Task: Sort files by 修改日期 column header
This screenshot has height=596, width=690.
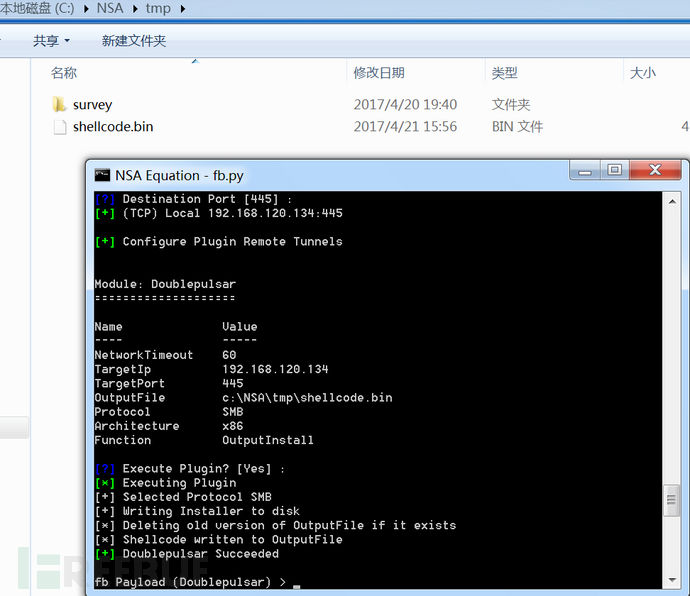Action: [x=379, y=73]
